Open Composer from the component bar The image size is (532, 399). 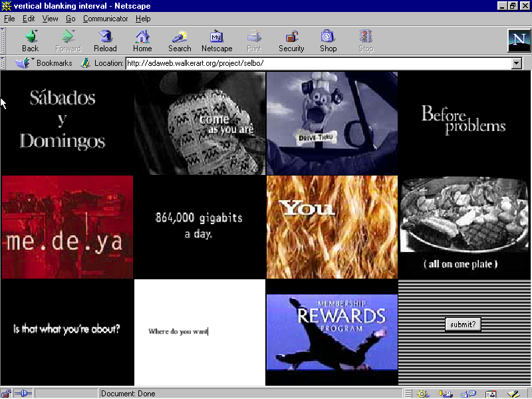click(513, 394)
